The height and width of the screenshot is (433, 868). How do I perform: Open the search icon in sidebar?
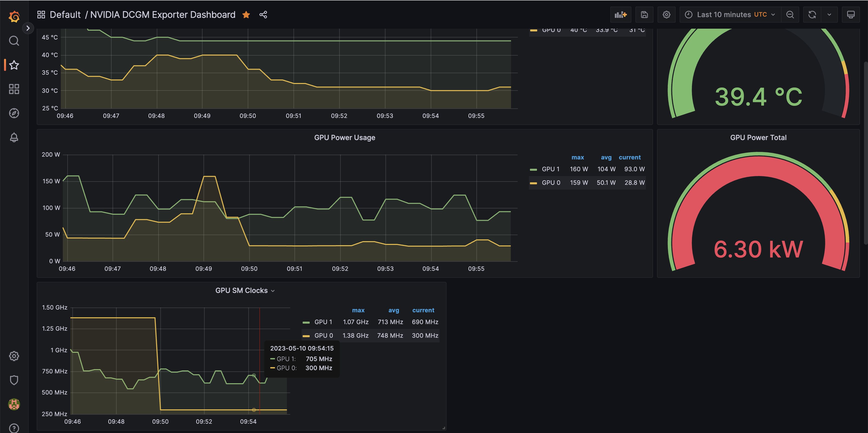[x=14, y=41]
